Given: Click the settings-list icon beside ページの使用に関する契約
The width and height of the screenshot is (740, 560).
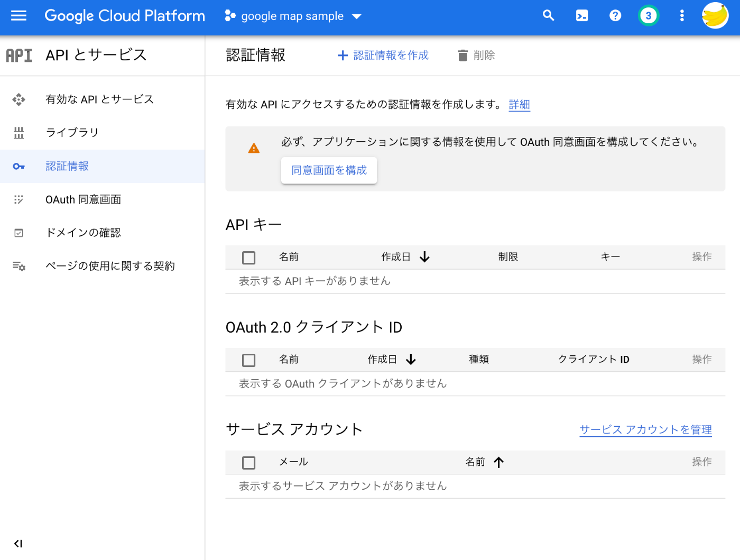Looking at the screenshot, I should 19,267.
